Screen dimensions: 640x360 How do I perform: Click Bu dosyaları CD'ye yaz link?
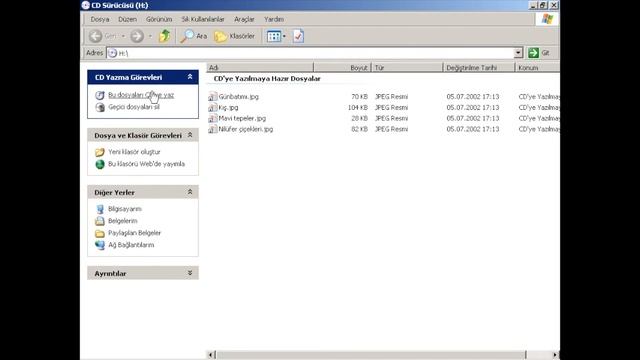click(141, 95)
